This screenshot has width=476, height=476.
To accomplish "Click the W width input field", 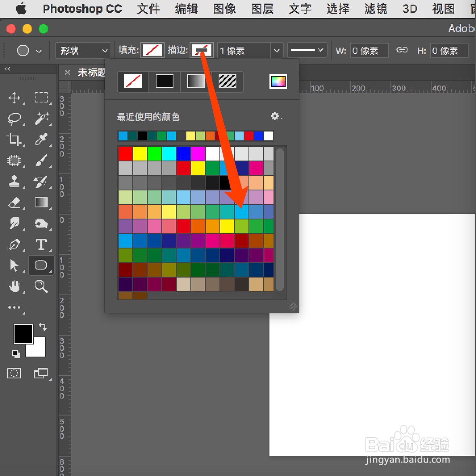I will [x=369, y=50].
